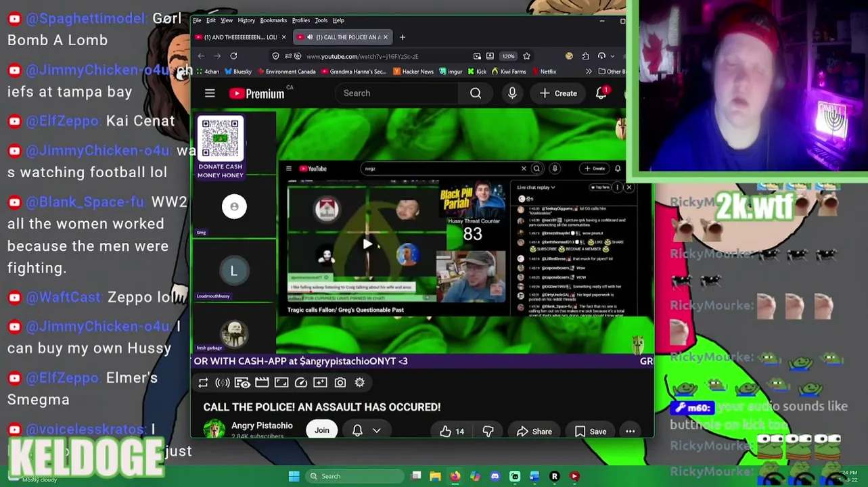
Task: Click the loop video enhancer icon
Action: tap(203, 383)
